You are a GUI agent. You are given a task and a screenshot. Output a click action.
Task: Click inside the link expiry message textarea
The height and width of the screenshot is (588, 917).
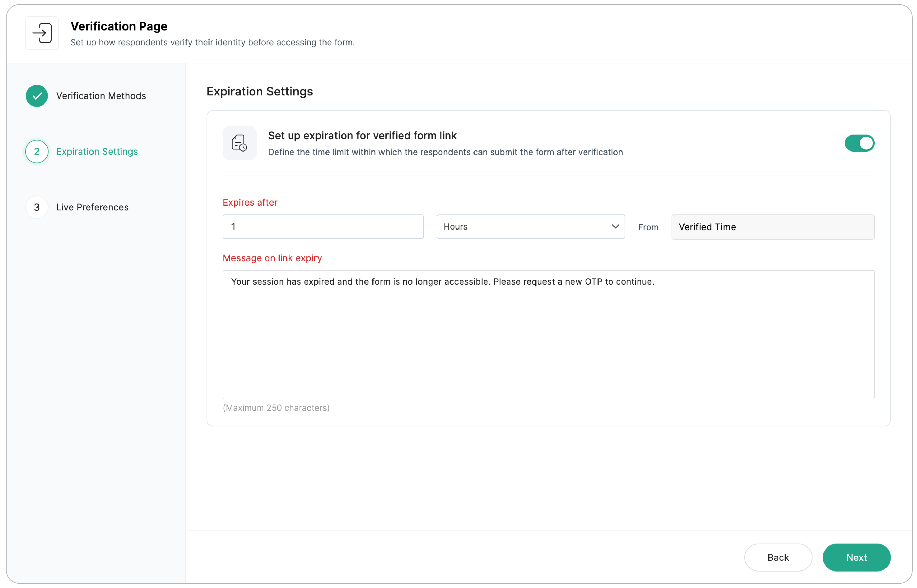coord(549,335)
